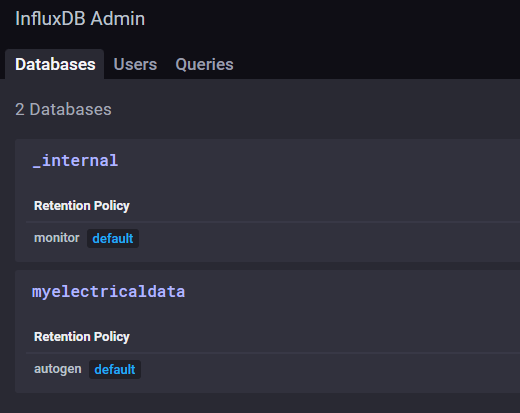
Task: Select the _internal database name
Action: tap(75, 161)
